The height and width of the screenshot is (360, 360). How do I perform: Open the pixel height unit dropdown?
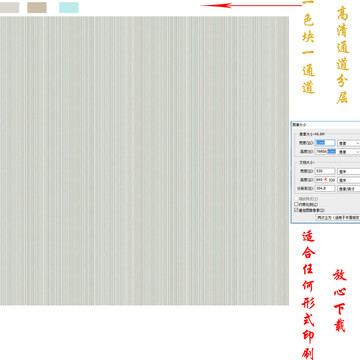pyautogui.click(x=349, y=152)
